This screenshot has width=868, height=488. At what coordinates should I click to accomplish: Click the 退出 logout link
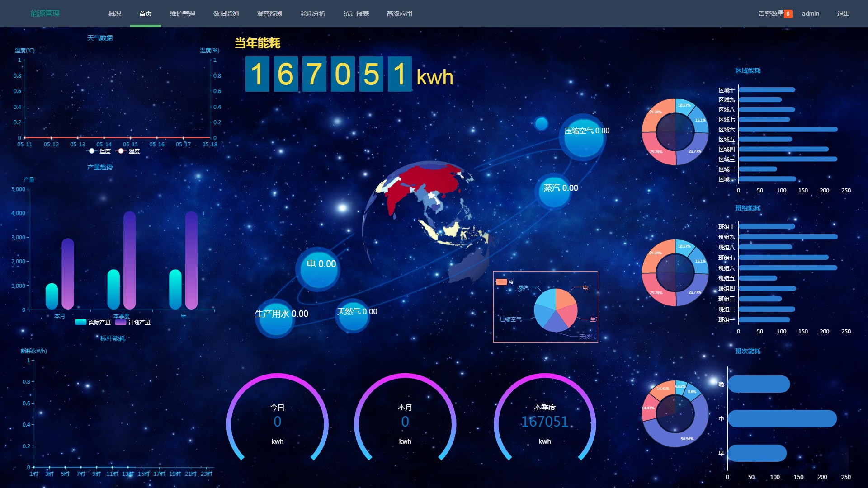coord(843,14)
